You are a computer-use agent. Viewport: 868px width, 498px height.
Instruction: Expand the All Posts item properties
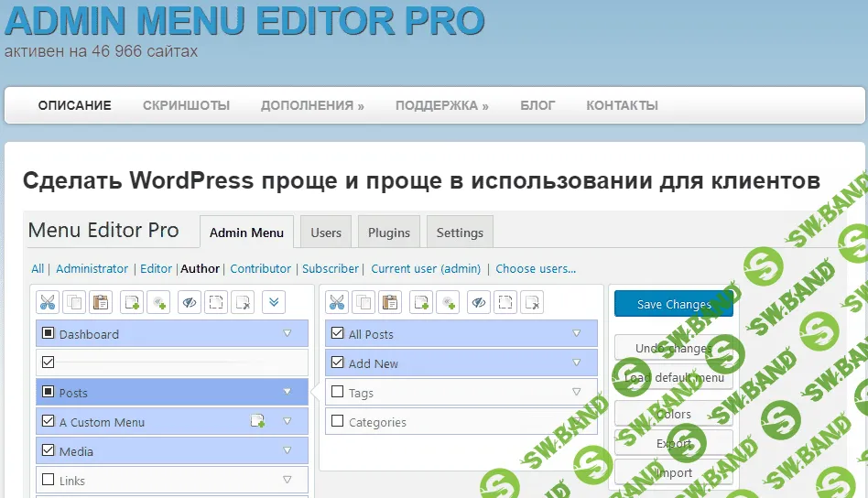pyautogui.click(x=576, y=333)
